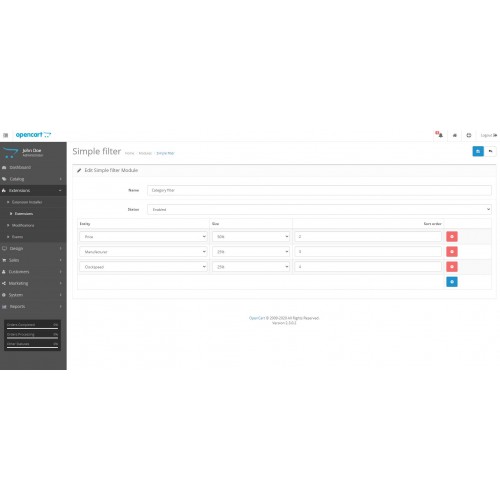Select Modifications under Extensions
500x500 pixels.
pos(23,225)
